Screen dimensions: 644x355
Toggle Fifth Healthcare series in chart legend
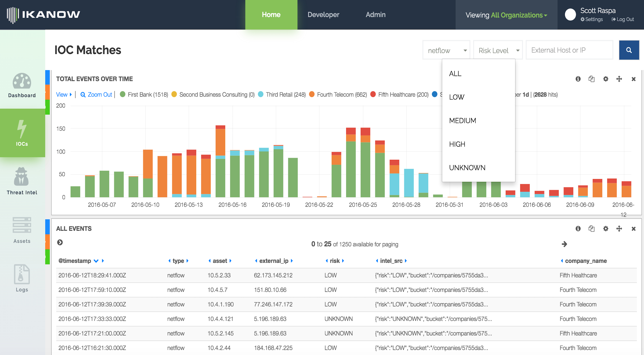(399, 94)
